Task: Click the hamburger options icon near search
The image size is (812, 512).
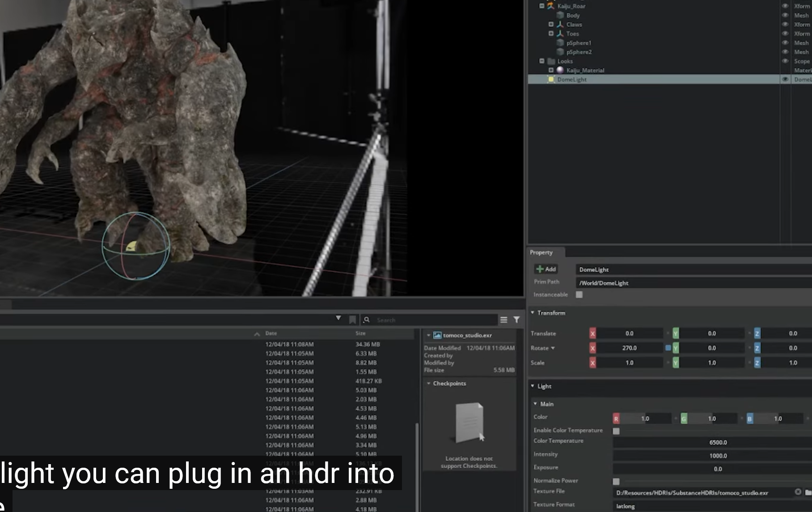Action: tap(504, 320)
